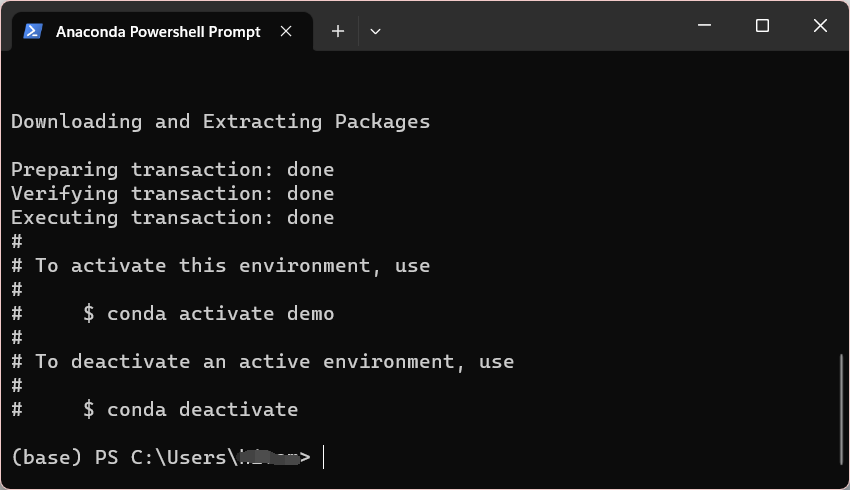The image size is (850, 490).
Task: Minimize the terminal window
Action: [704, 26]
